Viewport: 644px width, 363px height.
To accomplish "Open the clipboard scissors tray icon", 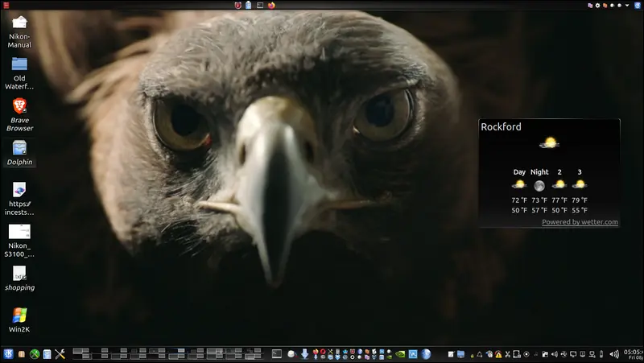I will [x=508, y=354].
